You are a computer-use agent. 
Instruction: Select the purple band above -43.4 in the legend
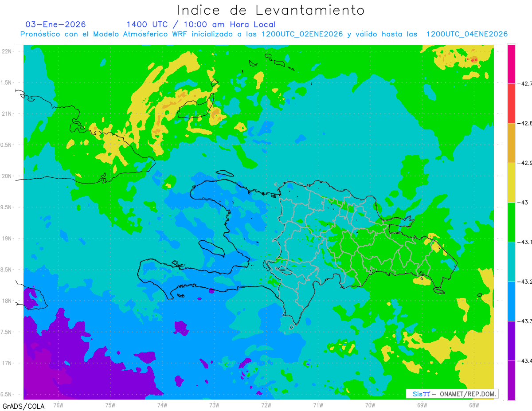coord(511,341)
